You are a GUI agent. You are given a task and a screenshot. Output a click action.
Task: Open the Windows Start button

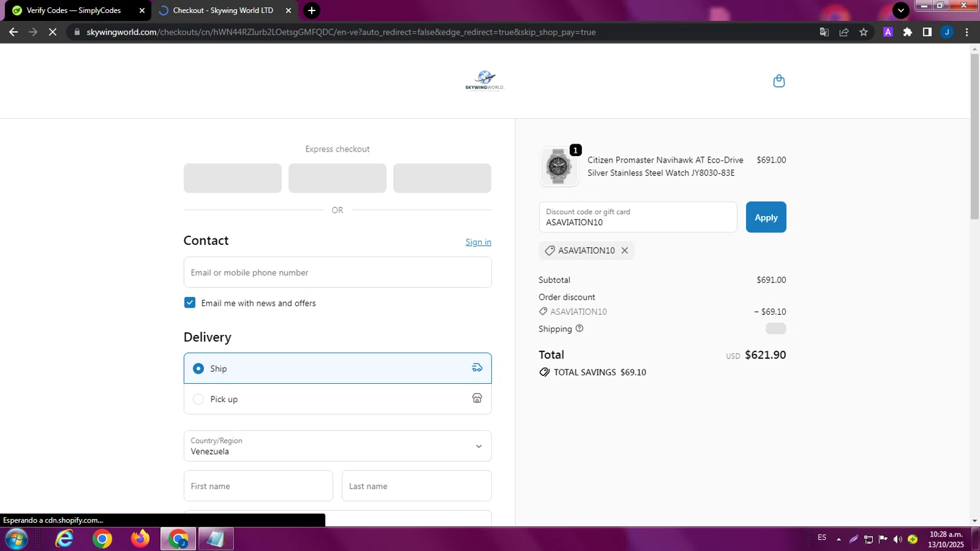(x=16, y=539)
